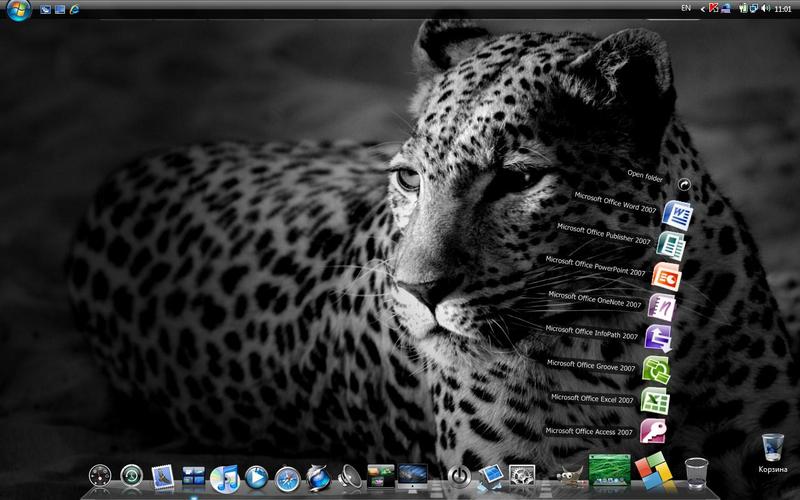The image size is (800, 500).
Task: Open Microsoft Office OneNote 2007
Action: [661, 305]
